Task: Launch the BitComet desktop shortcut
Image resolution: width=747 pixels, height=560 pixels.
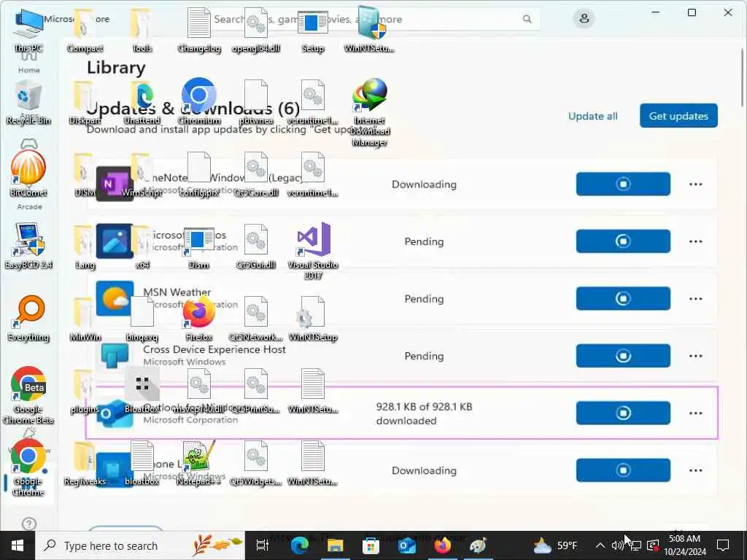Action: (x=28, y=174)
